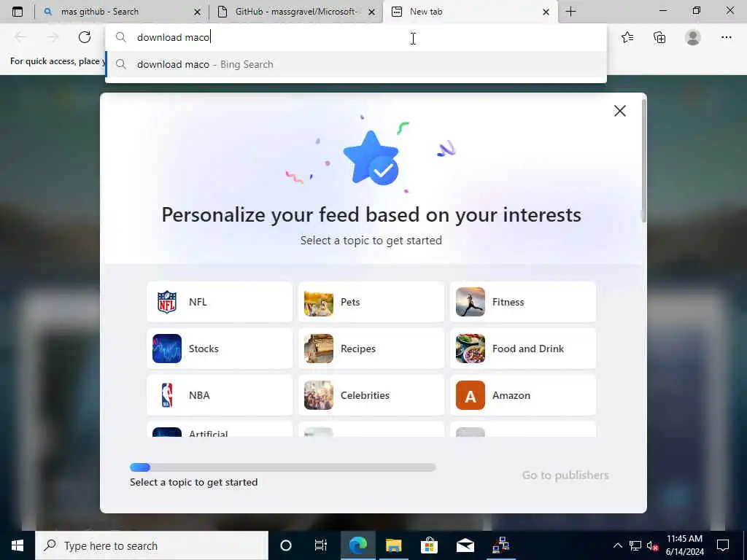Open Task View on the taskbar

pos(321,545)
